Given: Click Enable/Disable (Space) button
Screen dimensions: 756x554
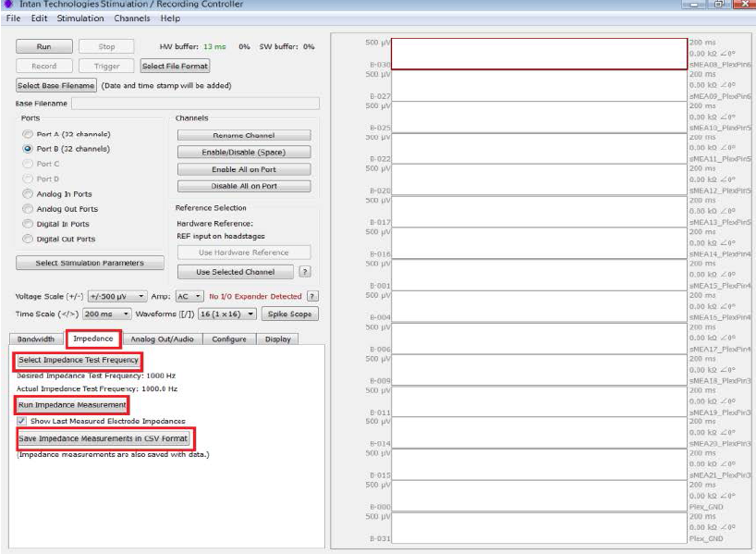Looking at the screenshot, I should [x=244, y=152].
